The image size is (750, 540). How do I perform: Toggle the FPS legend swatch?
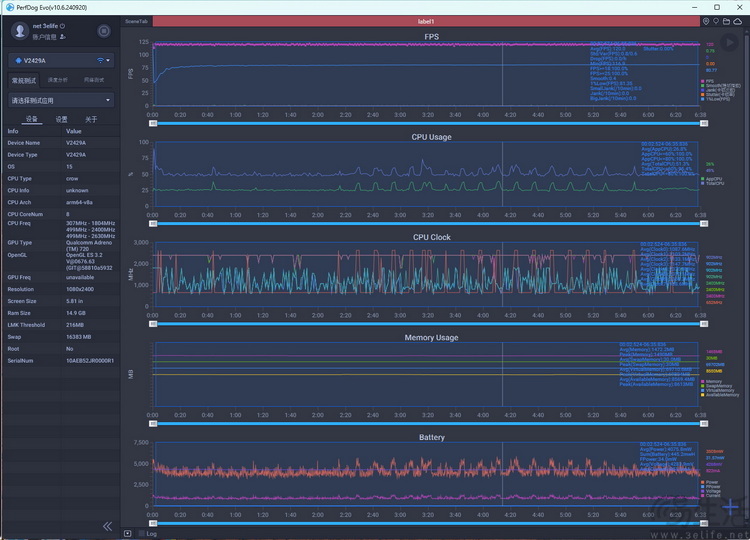pyautogui.click(x=703, y=81)
